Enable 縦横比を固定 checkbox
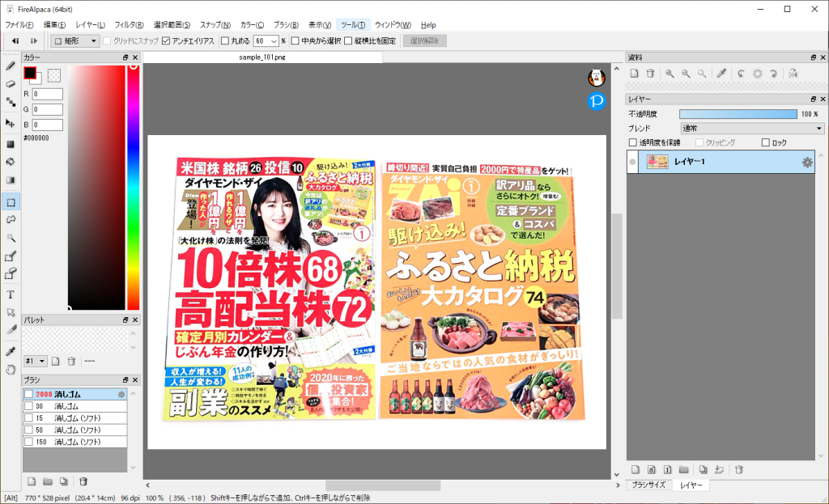The width and height of the screenshot is (829, 504). [x=348, y=40]
